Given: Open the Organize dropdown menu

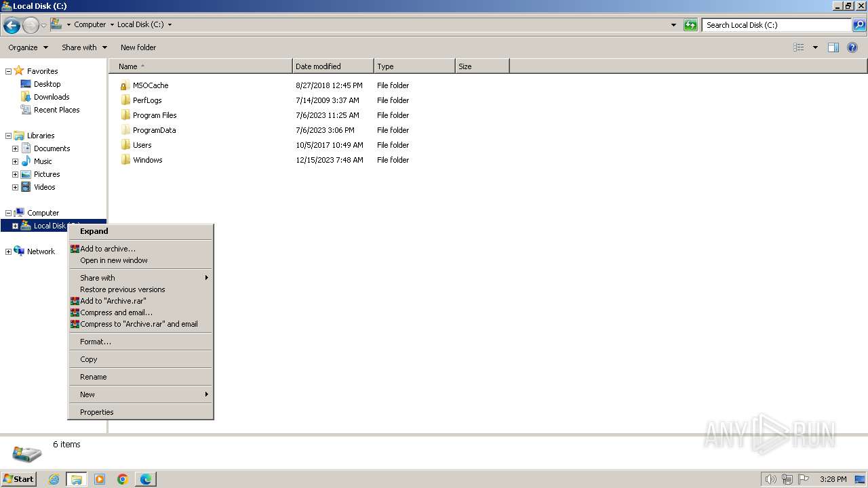Looking at the screenshot, I should click(x=28, y=47).
